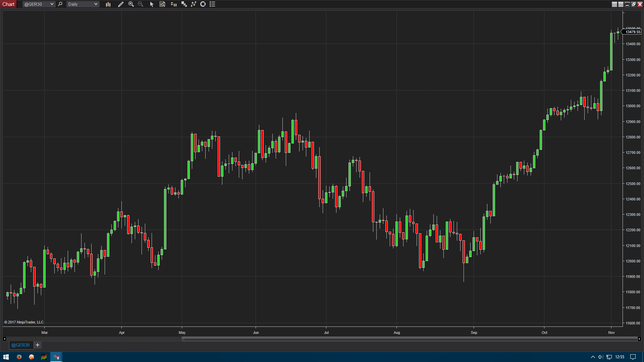Image resolution: width=644 pixels, height=362 pixels.
Task: Open the Data Box icon
Action: click(x=162, y=4)
